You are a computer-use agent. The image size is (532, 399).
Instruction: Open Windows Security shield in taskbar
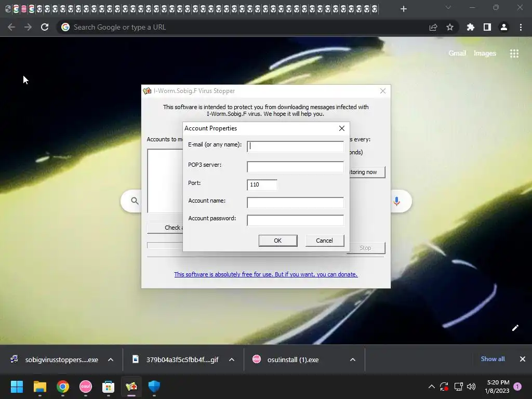(154, 387)
